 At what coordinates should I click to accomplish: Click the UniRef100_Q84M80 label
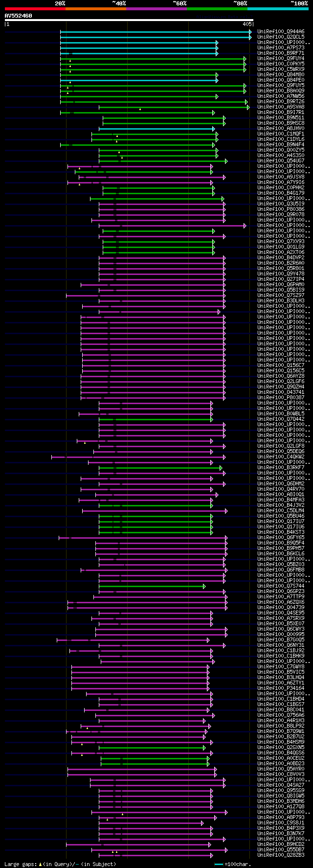281,75
